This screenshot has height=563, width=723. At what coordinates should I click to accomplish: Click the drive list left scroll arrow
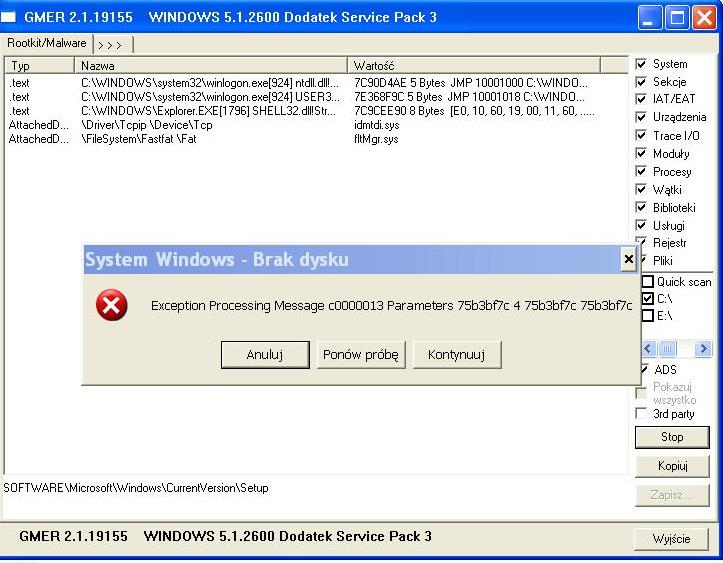point(648,349)
